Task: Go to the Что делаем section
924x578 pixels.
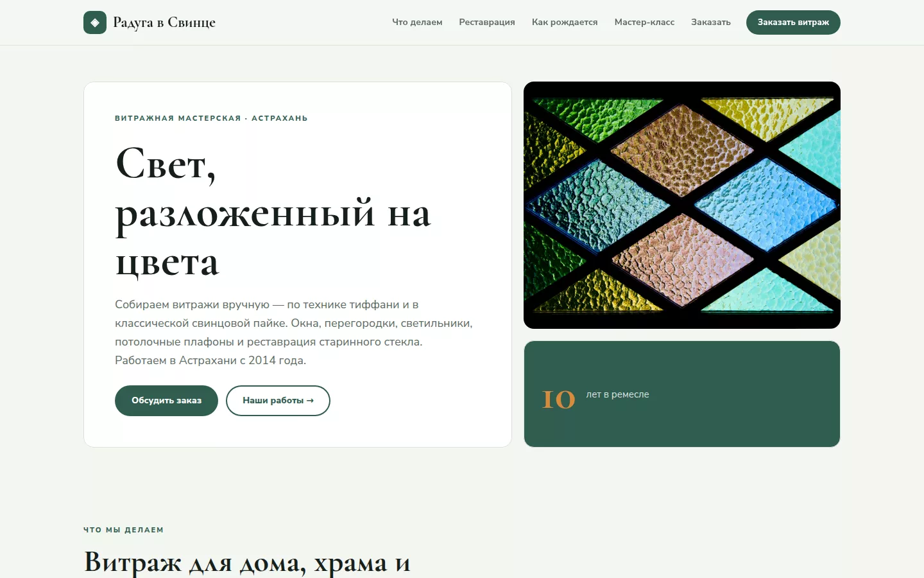Action: [x=417, y=22]
